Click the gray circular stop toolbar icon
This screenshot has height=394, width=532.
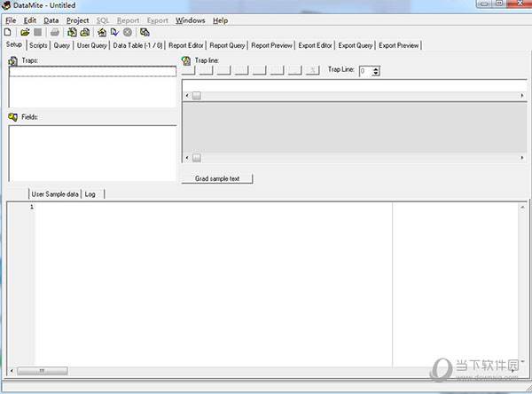click(128, 32)
